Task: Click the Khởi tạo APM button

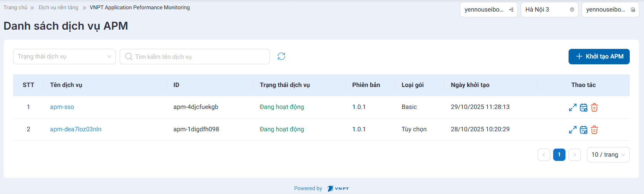Action: [x=599, y=57]
